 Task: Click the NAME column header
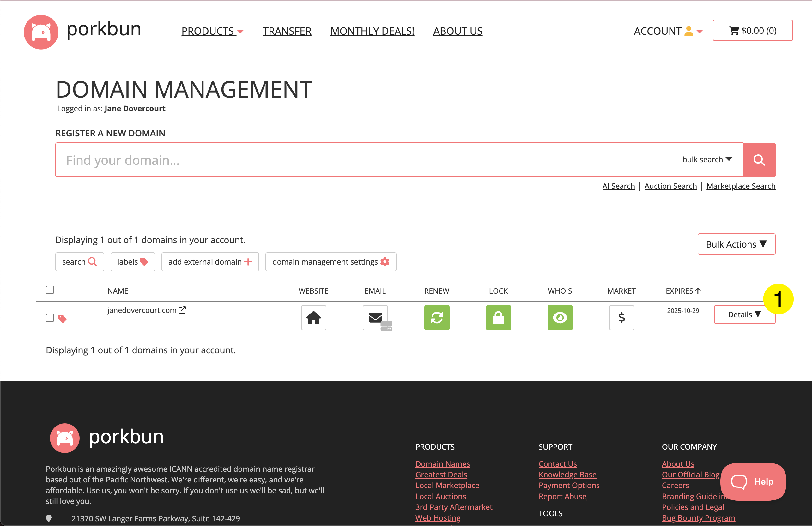pyautogui.click(x=118, y=291)
